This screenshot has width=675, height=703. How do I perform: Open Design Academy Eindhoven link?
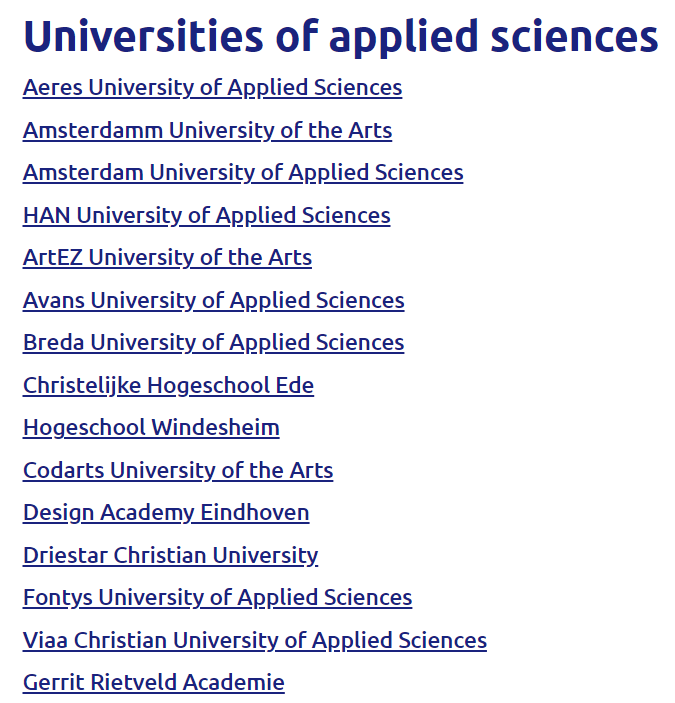point(166,513)
